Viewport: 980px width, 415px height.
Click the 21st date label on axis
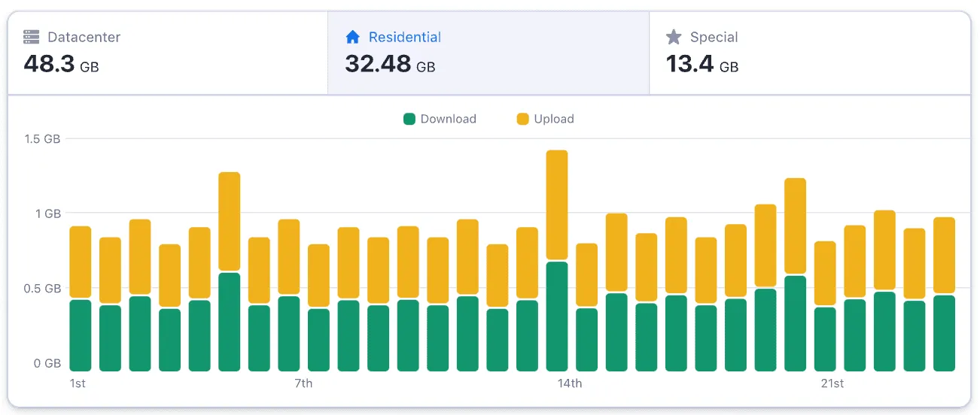point(832,383)
